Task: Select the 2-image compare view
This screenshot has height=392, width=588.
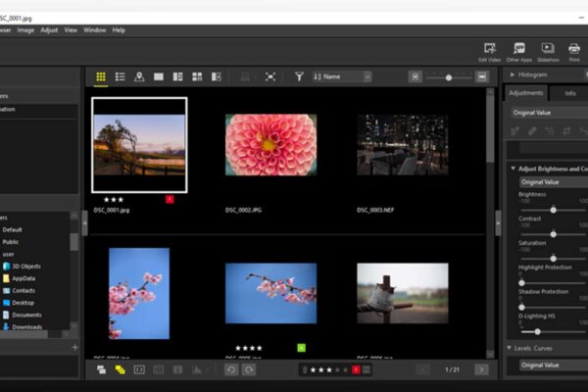Action: (177, 76)
